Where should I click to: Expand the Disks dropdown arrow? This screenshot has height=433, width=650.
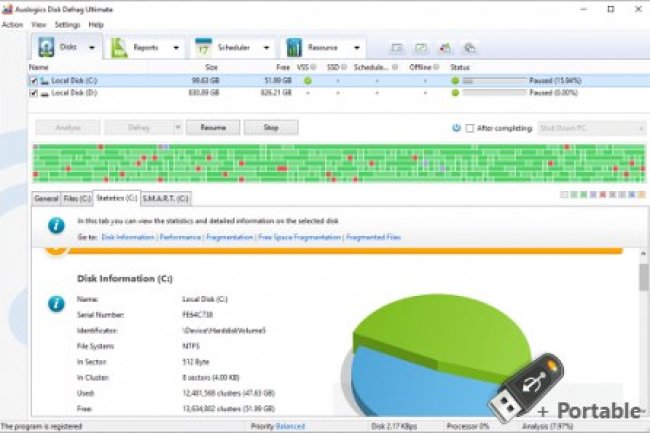pyautogui.click(x=92, y=47)
